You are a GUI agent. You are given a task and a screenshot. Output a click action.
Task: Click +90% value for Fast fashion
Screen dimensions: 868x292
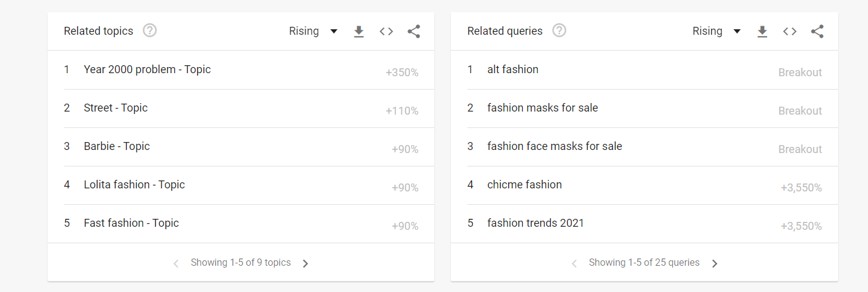click(405, 226)
